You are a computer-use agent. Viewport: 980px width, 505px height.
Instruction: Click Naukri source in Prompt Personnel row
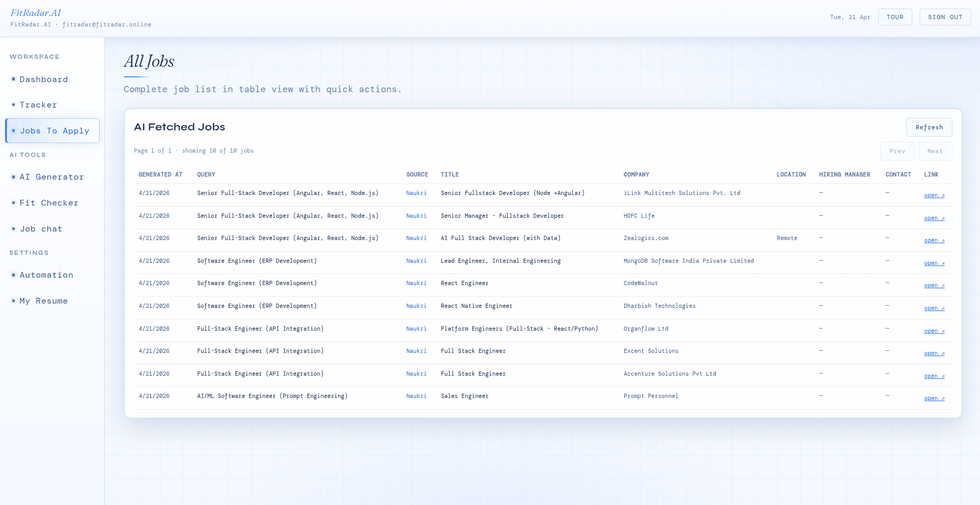tap(416, 396)
